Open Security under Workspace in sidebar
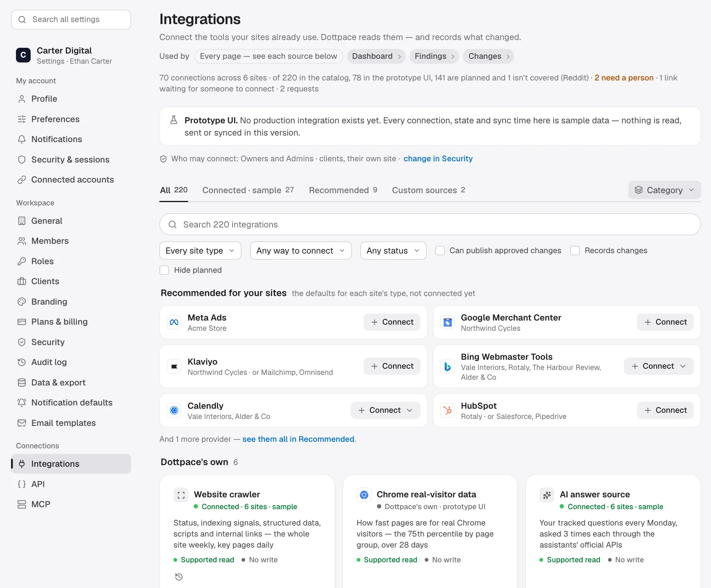Screen dimensions: 711x588 click(71, 342)
